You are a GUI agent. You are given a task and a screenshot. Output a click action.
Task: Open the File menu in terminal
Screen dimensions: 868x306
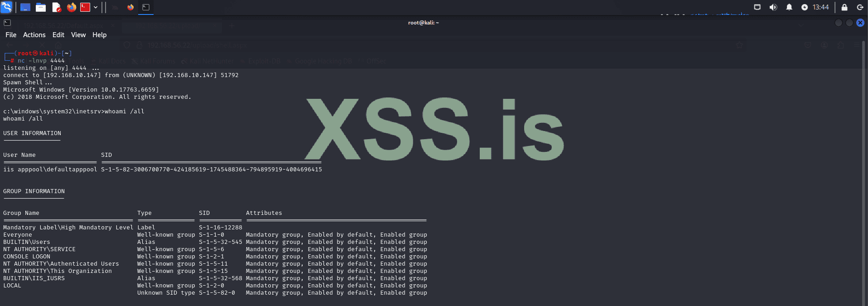[11, 35]
